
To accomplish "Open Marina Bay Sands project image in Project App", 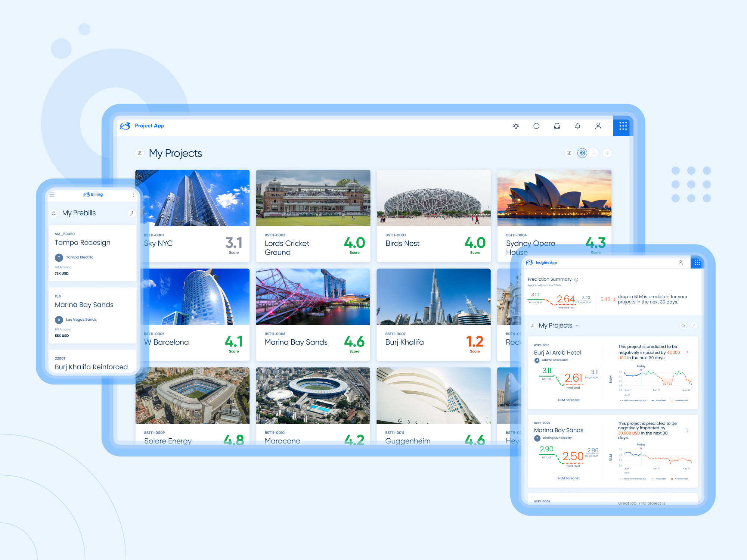I will (x=313, y=297).
